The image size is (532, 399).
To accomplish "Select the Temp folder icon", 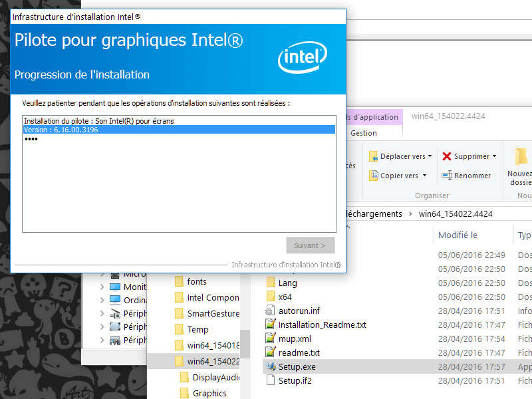I will pyautogui.click(x=179, y=329).
